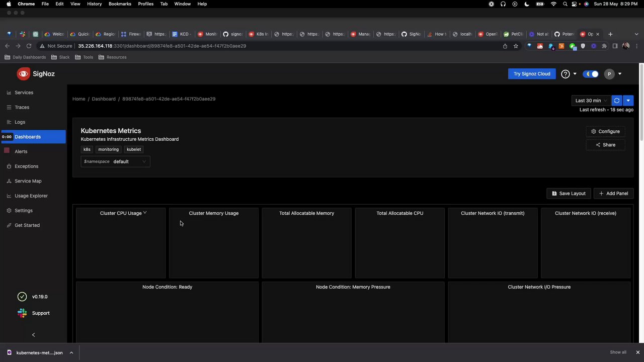Image resolution: width=644 pixels, height=362 pixels.
Task: Go to Home breadcrumb link
Action: (78, 99)
